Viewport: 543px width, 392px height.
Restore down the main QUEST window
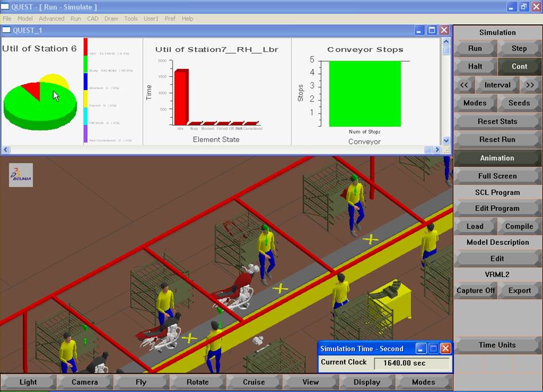[524, 6]
